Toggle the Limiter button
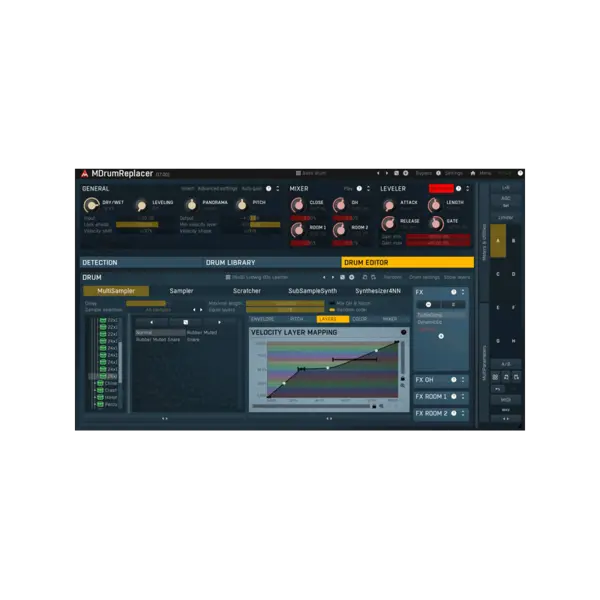The height and width of the screenshot is (600, 600). click(505, 217)
